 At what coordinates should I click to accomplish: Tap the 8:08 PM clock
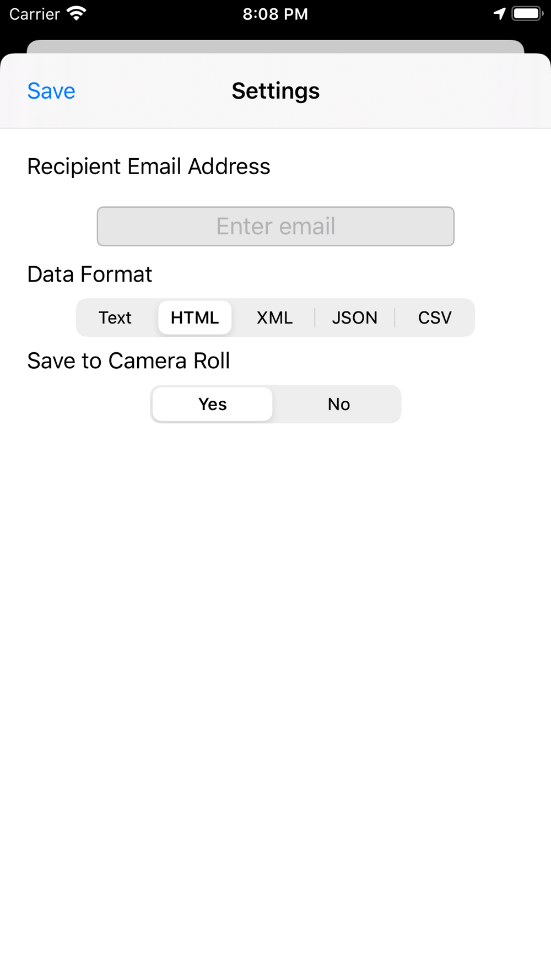[x=275, y=14]
